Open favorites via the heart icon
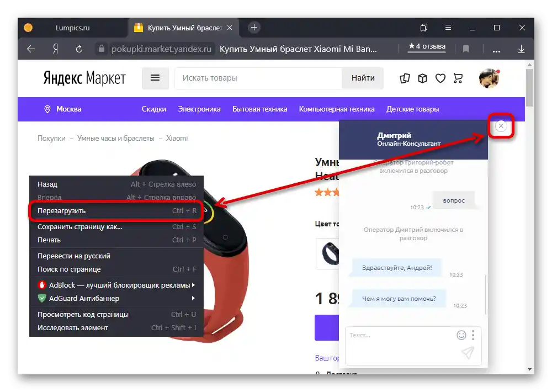 440,78
